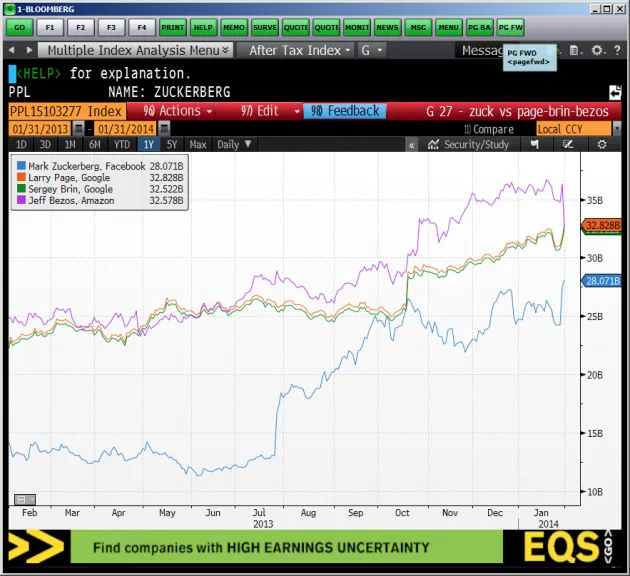Viewport: 630px width, 576px height.
Task: Click the PG FW page forward key
Action: pos(510,27)
